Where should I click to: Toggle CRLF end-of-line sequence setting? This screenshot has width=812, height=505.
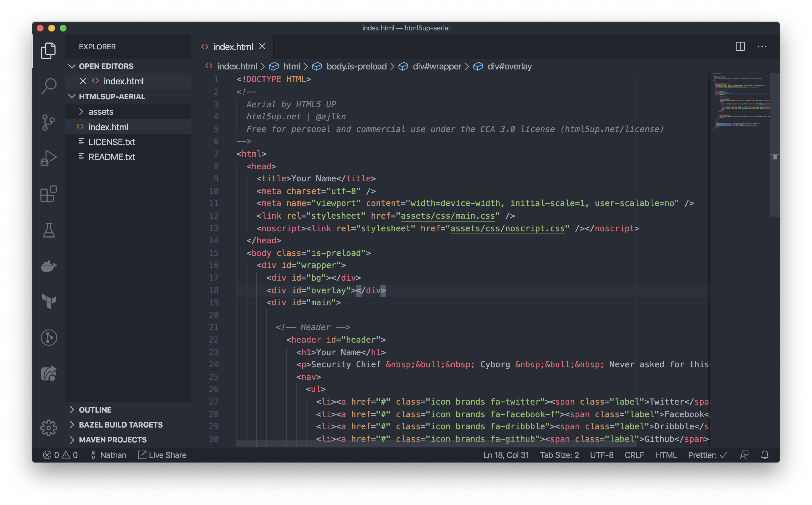pyautogui.click(x=634, y=455)
